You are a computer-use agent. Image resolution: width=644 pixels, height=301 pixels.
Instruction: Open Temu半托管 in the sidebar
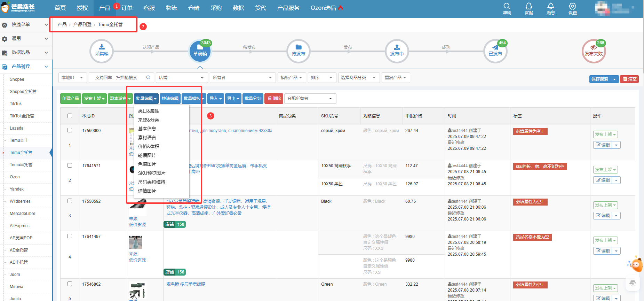click(21, 165)
